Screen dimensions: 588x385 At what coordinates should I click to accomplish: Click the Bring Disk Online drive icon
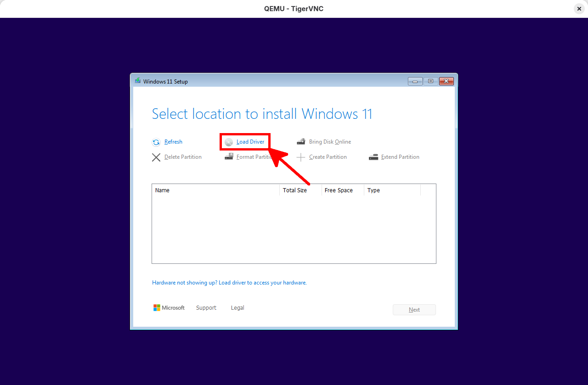pos(301,141)
